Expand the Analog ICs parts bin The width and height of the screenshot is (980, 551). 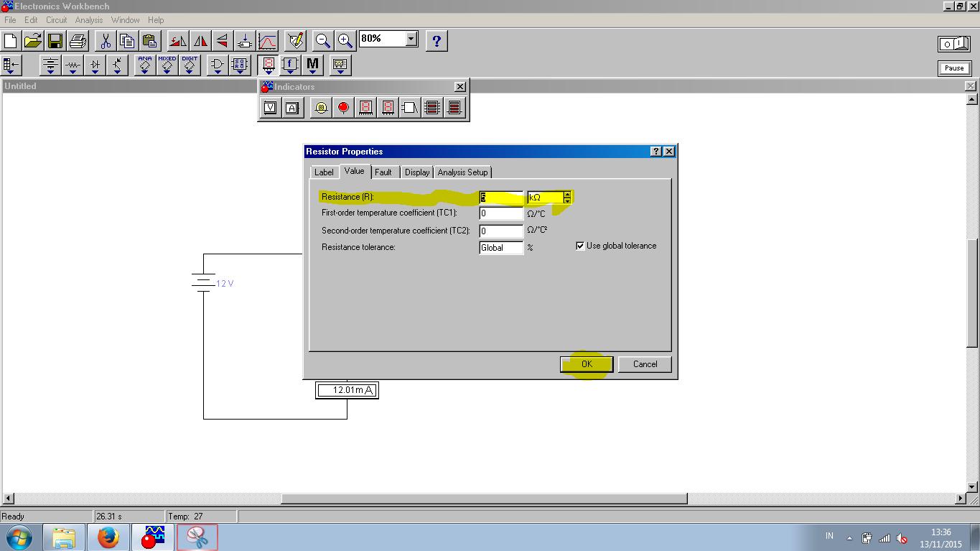145,65
